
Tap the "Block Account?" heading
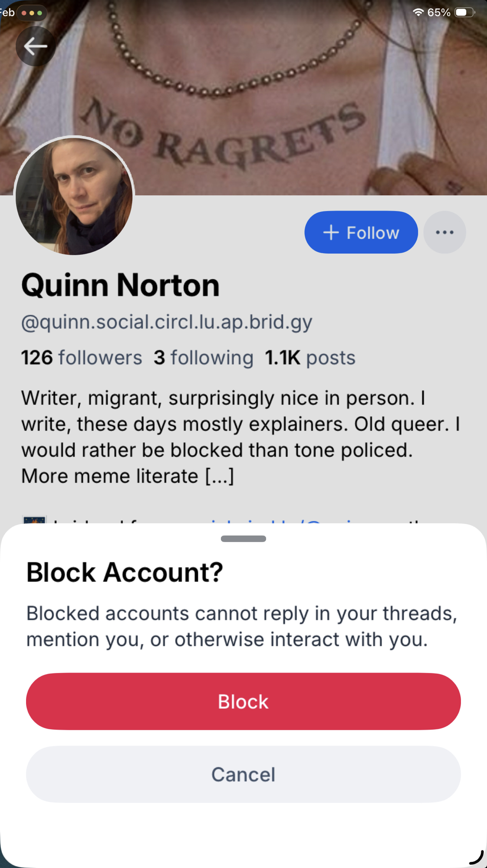click(x=125, y=572)
